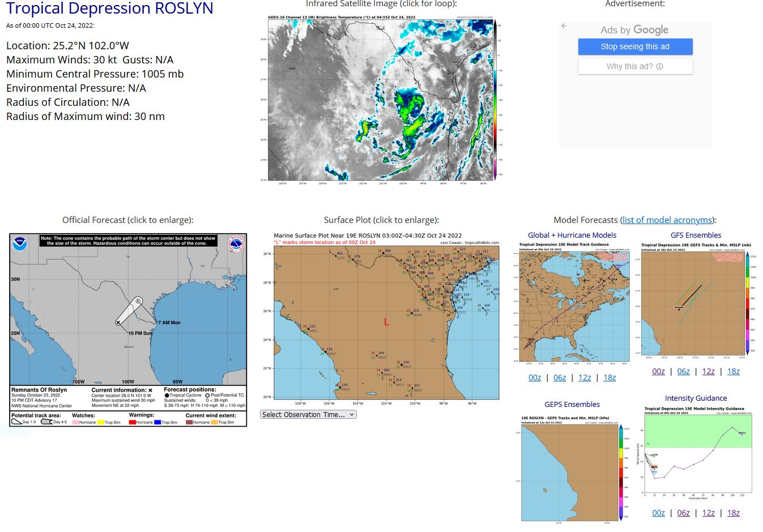763x532 pixels.
Task: Click the Radius of Maximum wind text
Action: click(86, 116)
